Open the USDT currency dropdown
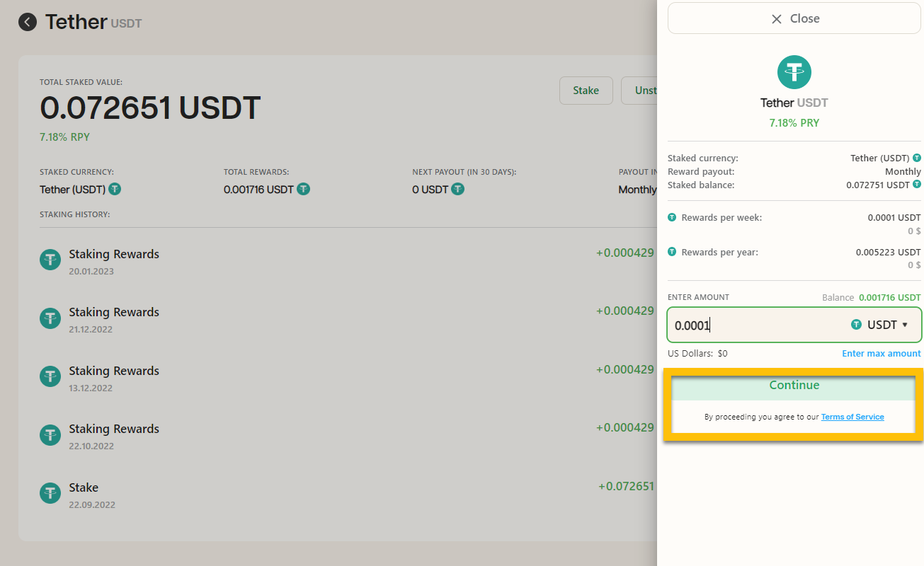 (879, 325)
